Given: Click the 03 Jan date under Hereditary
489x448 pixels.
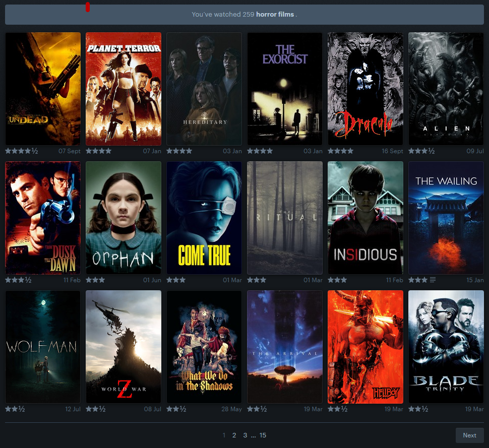Looking at the screenshot, I should point(232,151).
